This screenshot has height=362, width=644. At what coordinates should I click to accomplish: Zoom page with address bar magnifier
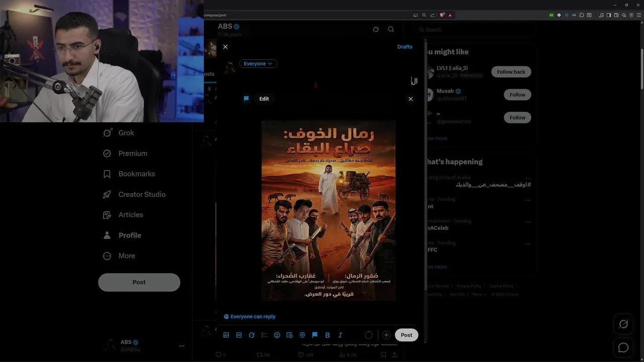424,15
